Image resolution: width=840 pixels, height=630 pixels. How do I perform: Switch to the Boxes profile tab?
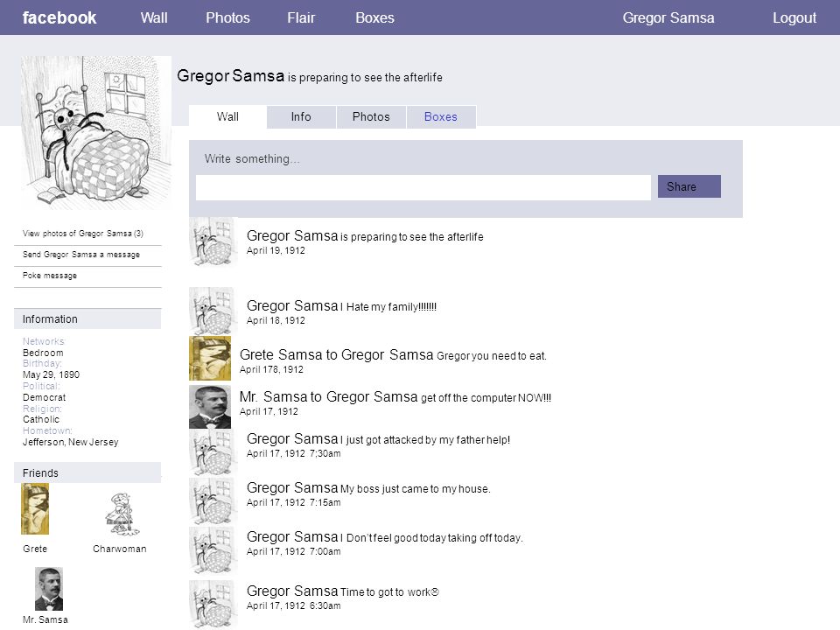point(441,116)
